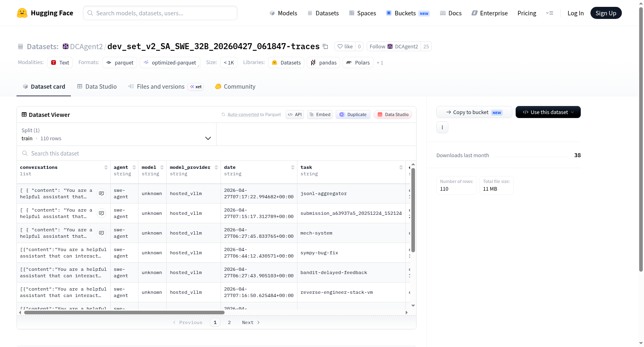This screenshot has height=347, width=644.
Task: Click the Hugging Face logo icon
Action: pyautogui.click(x=22, y=13)
